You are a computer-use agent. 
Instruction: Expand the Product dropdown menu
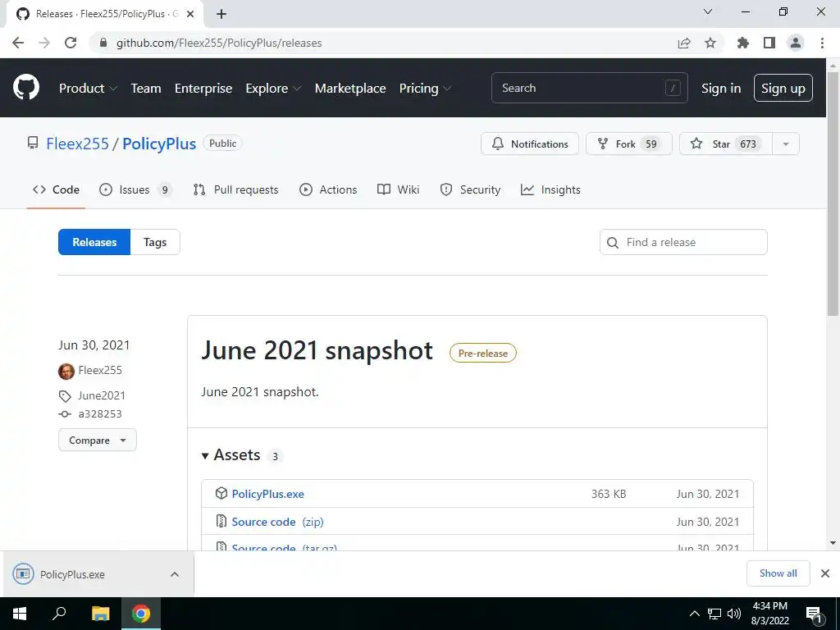pyautogui.click(x=88, y=89)
